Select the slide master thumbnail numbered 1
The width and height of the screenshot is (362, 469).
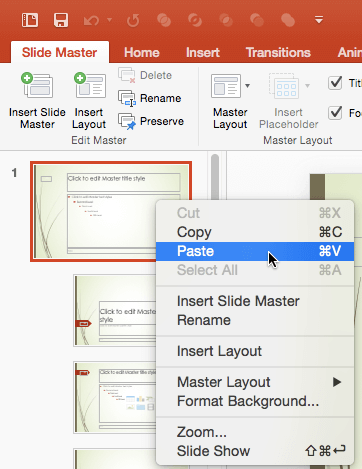111,212
